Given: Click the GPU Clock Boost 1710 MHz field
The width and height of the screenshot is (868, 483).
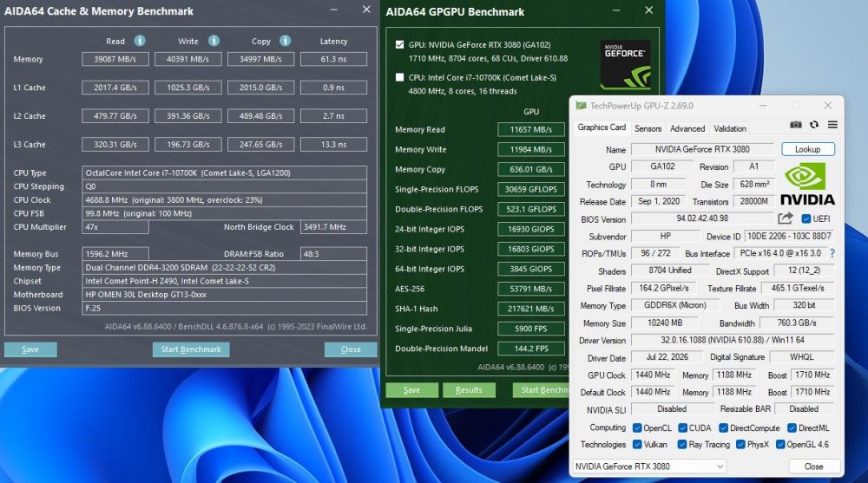Looking at the screenshot, I should [x=812, y=375].
